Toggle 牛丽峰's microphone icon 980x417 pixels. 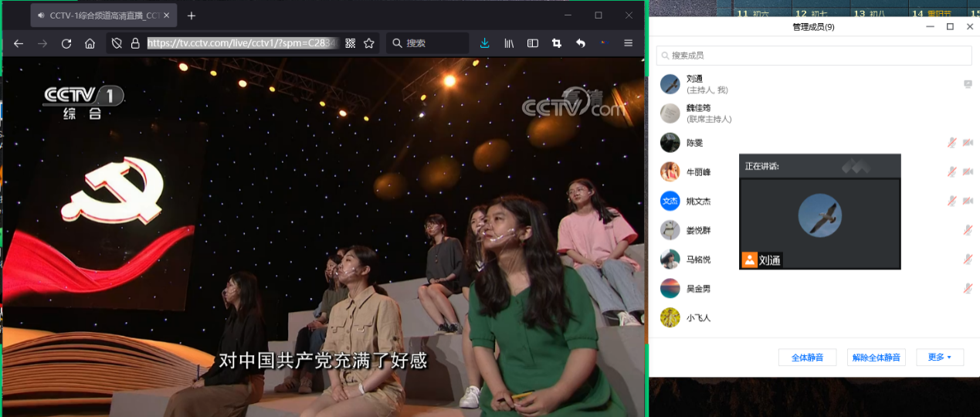pyautogui.click(x=952, y=171)
